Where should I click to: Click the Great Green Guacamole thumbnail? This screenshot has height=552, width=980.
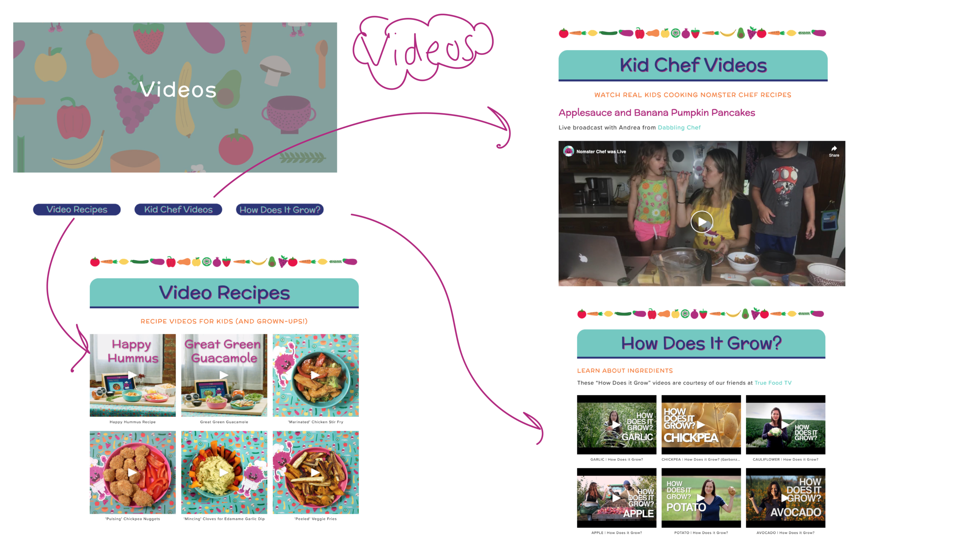(223, 375)
